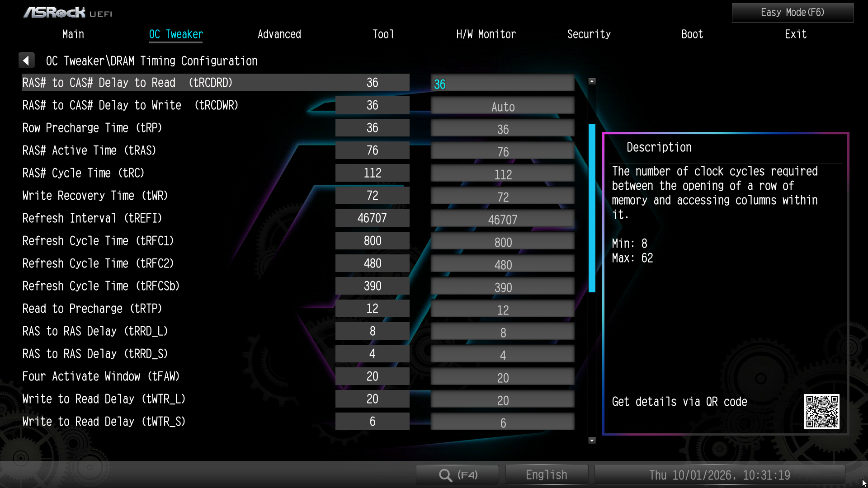Select the tWTR_S setting field showing 6
The height and width of the screenshot is (488, 868).
502,422
